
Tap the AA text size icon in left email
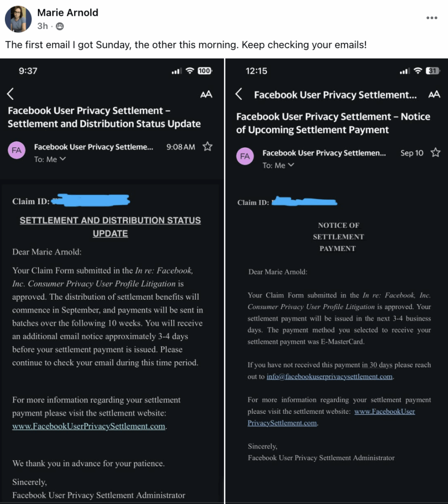pos(206,94)
